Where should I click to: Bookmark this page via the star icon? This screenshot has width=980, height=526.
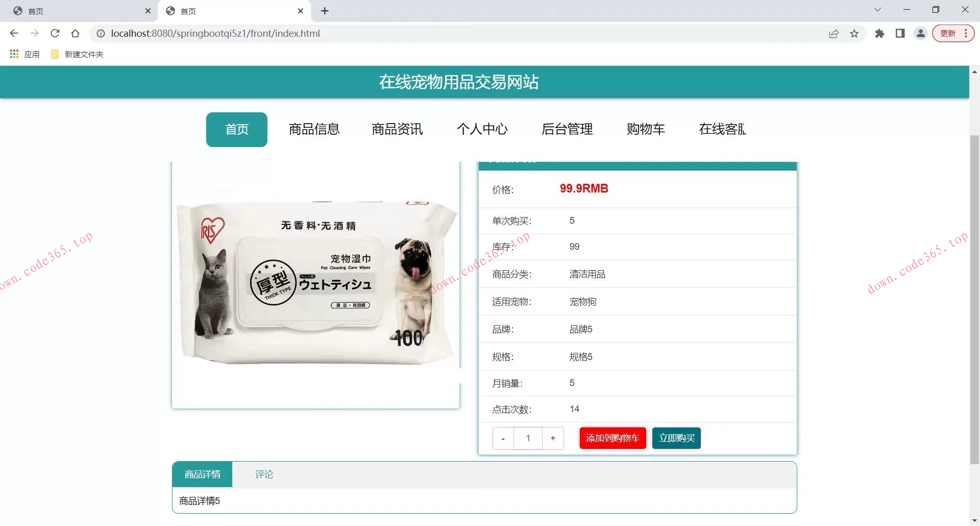click(854, 33)
